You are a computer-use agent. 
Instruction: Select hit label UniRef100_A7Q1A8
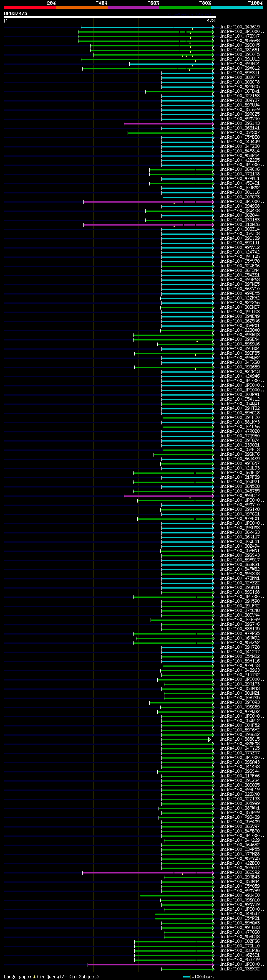pyautogui.click(x=239, y=174)
